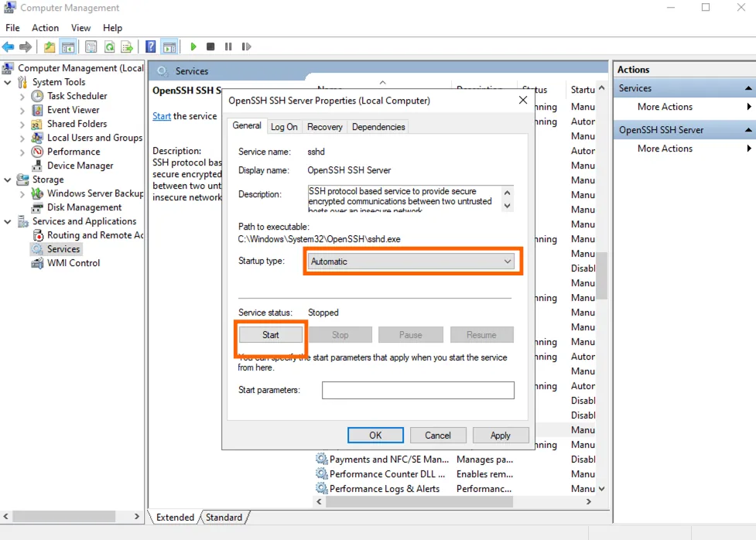Select the Event Viewer icon
The height and width of the screenshot is (540, 756).
coord(37,110)
